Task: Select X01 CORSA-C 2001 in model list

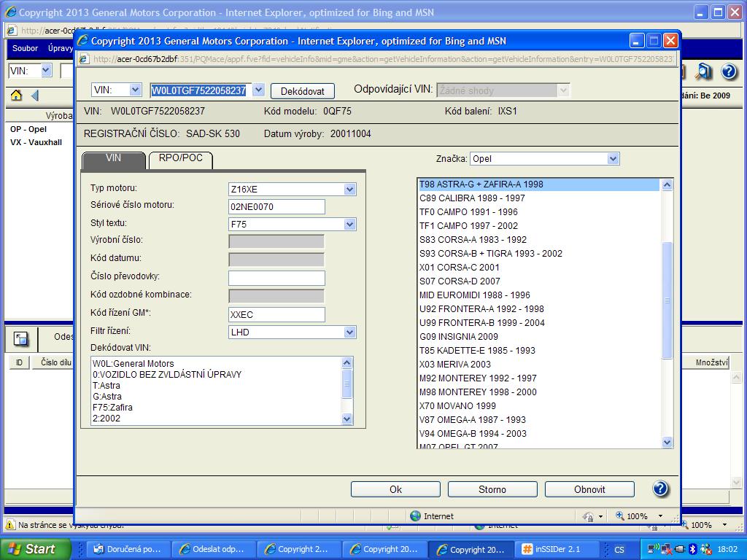Action: pos(460,268)
